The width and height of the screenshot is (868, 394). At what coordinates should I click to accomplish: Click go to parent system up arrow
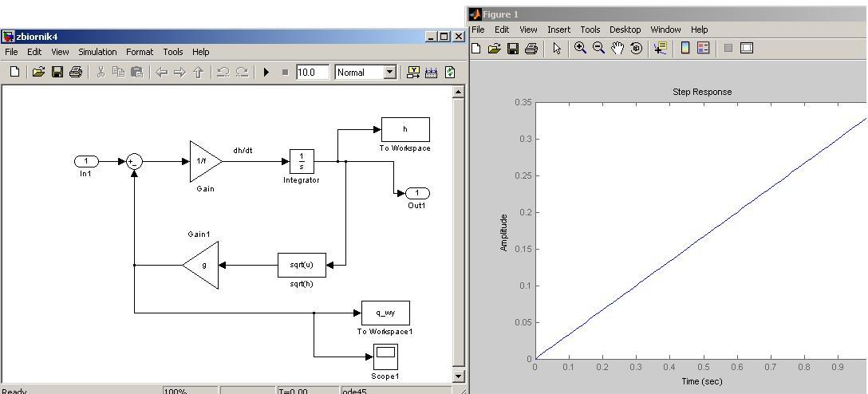point(198,72)
